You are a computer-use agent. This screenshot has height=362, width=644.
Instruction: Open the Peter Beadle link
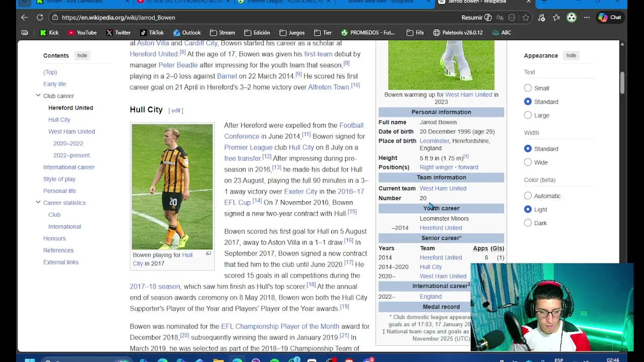(178, 65)
